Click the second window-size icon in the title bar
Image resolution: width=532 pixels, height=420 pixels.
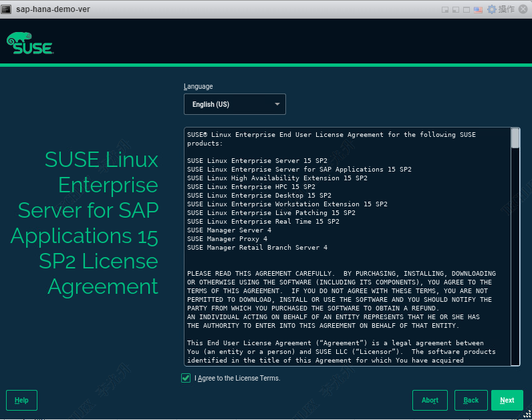click(456, 9)
